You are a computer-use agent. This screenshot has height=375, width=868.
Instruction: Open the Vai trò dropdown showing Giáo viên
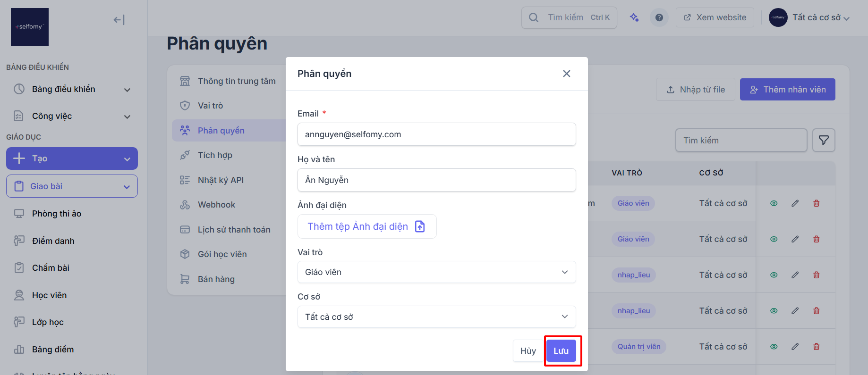click(437, 272)
